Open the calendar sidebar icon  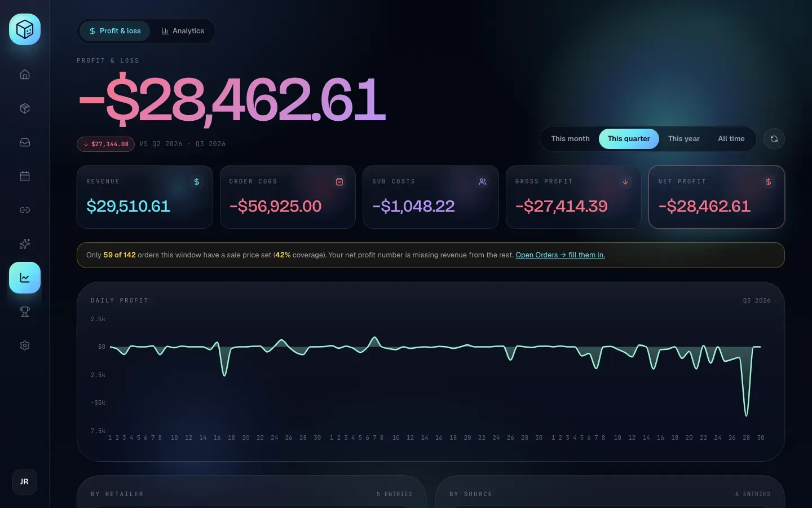(x=25, y=176)
